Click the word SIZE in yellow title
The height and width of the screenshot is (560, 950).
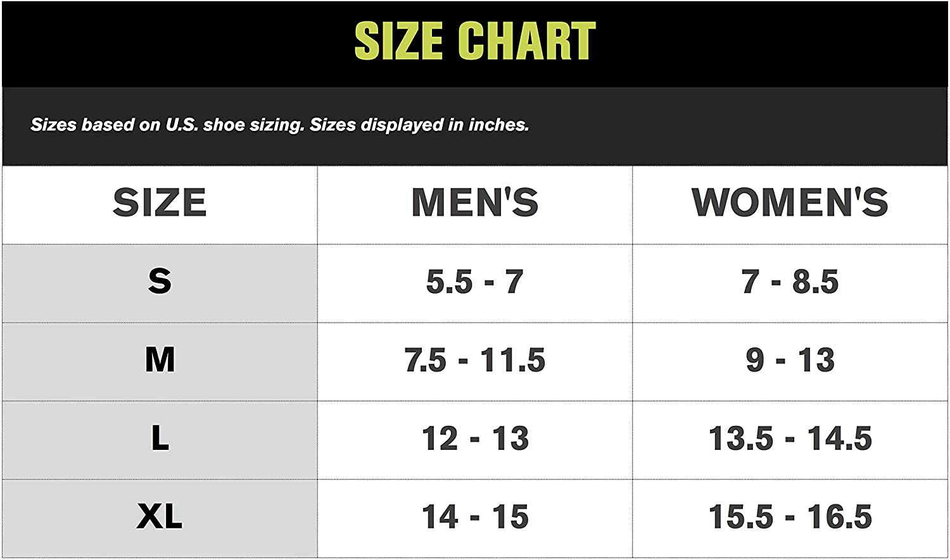398,41
